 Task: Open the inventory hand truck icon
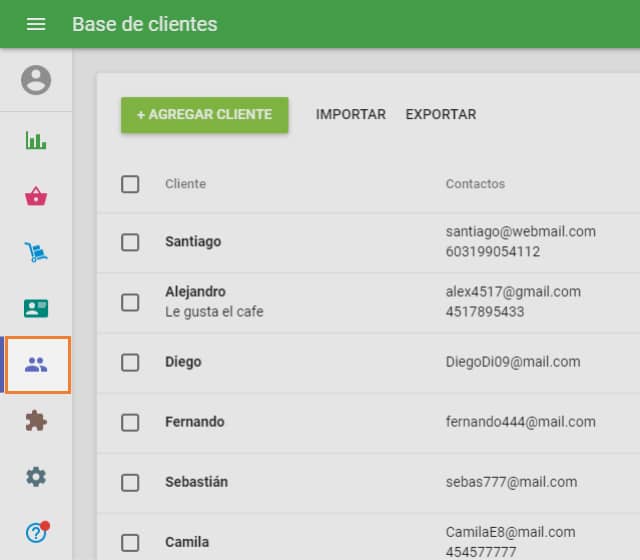(36, 252)
